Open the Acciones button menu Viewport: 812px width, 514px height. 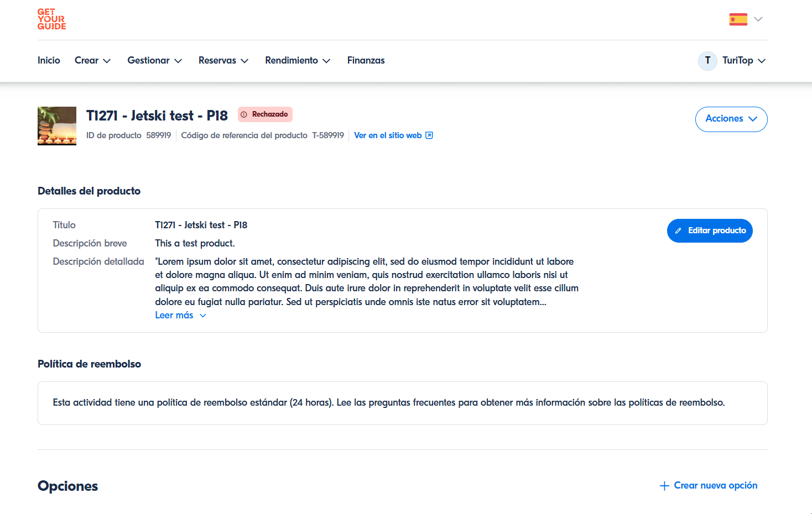[731, 119]
